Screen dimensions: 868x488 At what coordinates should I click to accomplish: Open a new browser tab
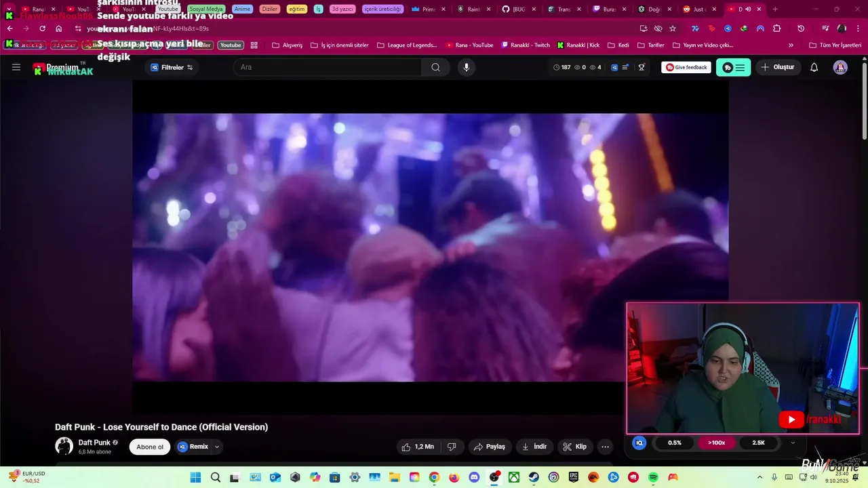pyautogui.click(x=775, y=9)
